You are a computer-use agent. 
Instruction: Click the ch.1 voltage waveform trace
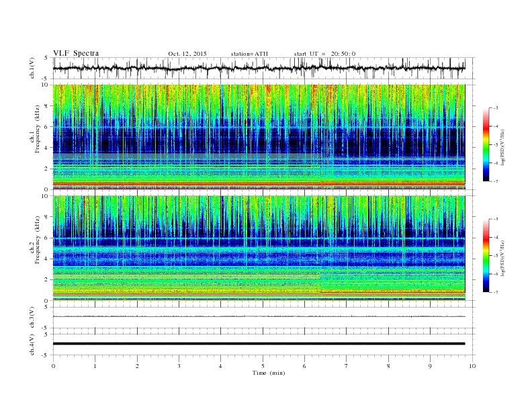259,68
